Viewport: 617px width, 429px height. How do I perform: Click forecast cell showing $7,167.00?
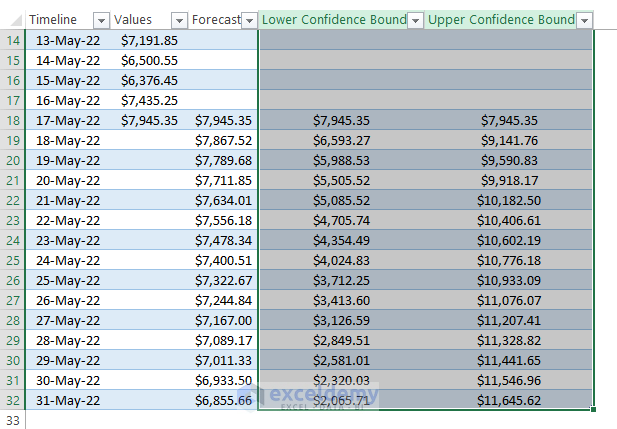point(223,320)
